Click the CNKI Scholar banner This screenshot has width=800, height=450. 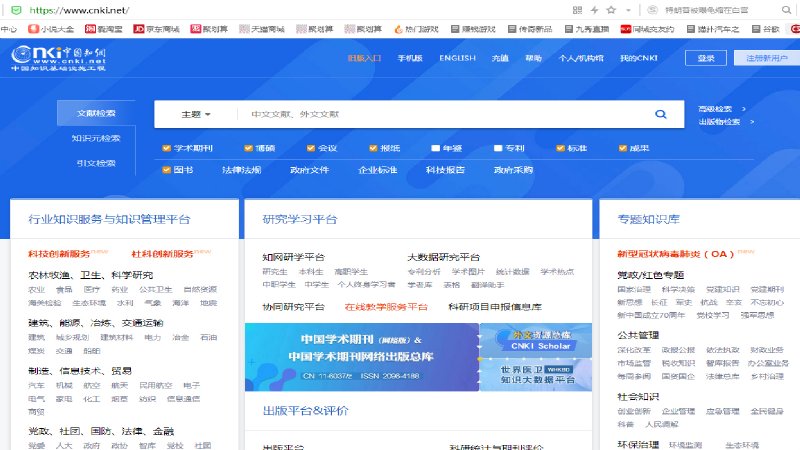click(x=536, y=340)
